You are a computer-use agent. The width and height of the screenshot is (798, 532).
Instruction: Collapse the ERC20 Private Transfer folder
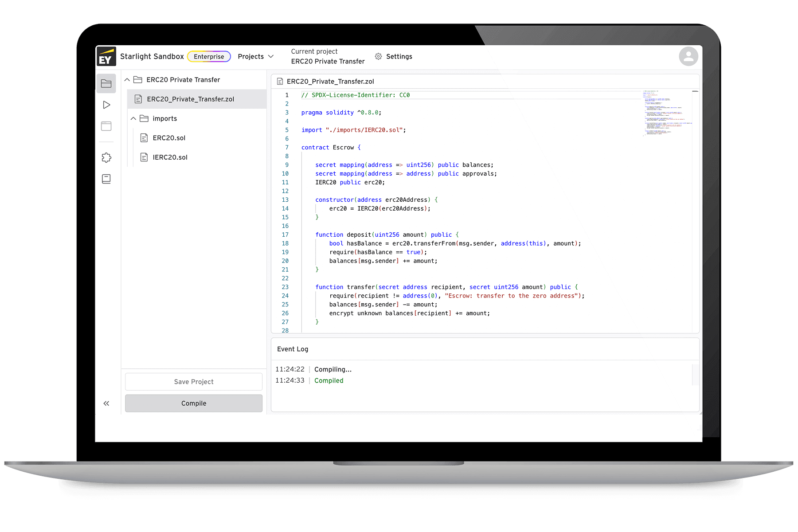click(127, 80)
